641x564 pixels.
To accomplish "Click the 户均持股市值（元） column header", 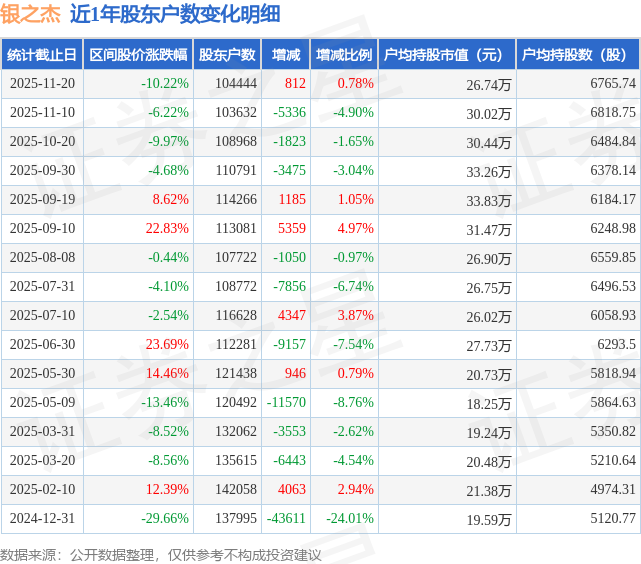I will tap(447, 54).
